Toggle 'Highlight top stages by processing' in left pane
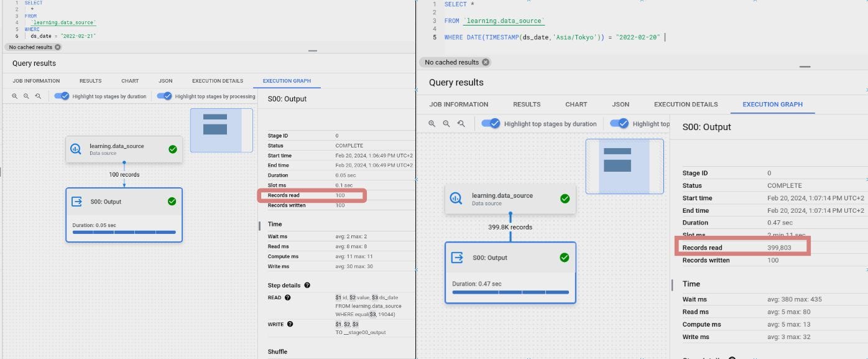 pyautogui.click(x=164, y=96)
